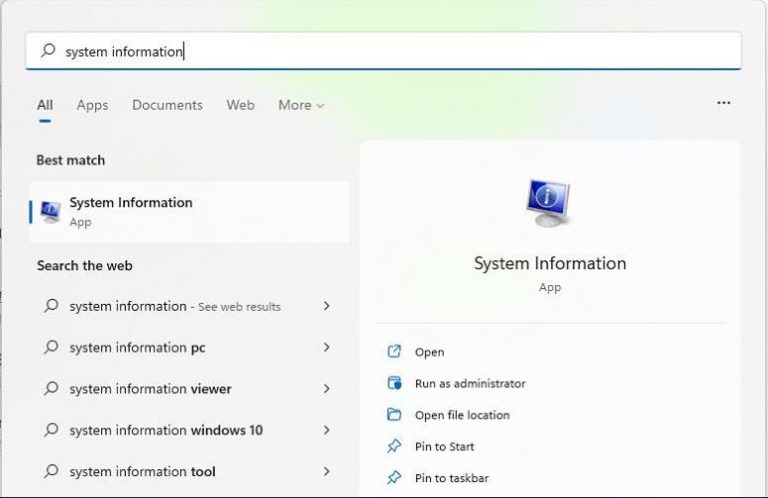The height and width of the screenshot is (498, 768).
Task: Switch to the Documents filter tab
Action: pos(167,105)
